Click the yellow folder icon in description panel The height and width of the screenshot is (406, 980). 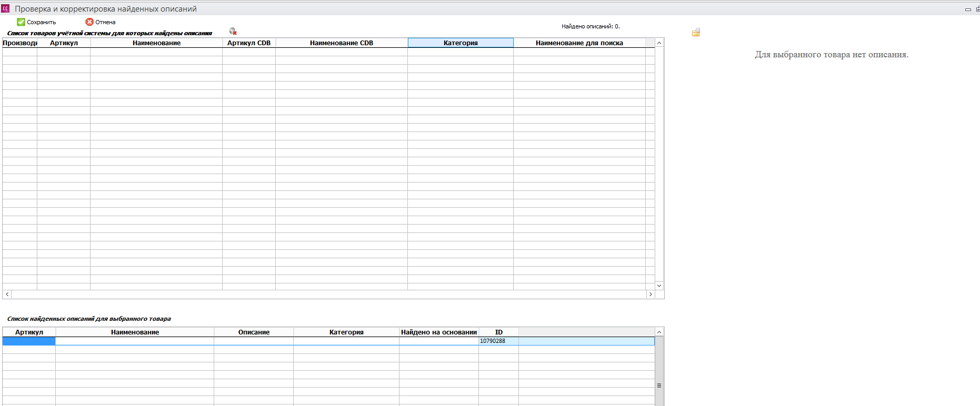(696, 33)
